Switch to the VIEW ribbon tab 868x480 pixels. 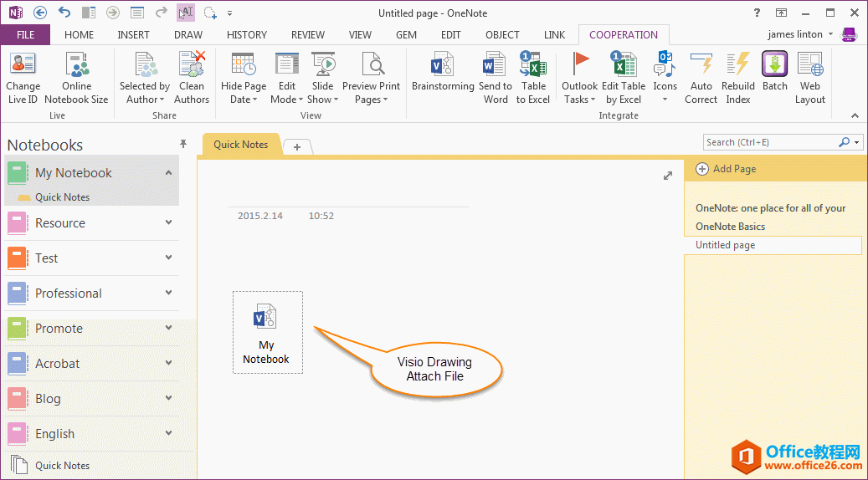click(x=360, y=35)
